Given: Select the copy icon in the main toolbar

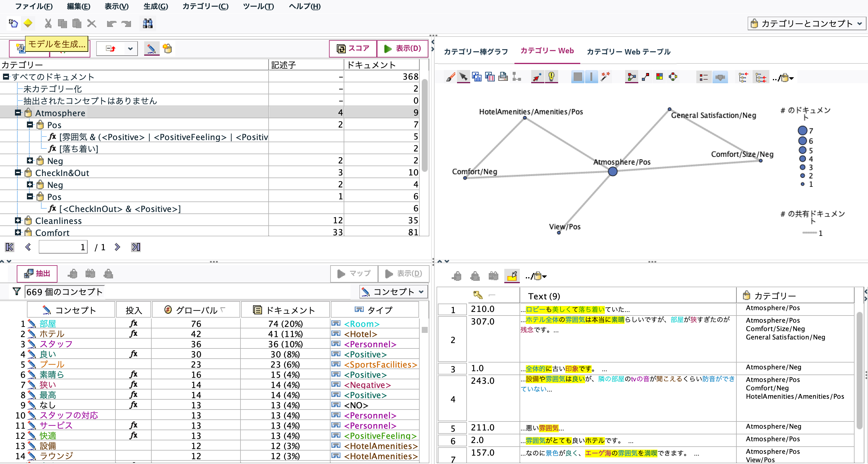Looking at the screenshot, I should pyautogui.click(x=63, y=24).
